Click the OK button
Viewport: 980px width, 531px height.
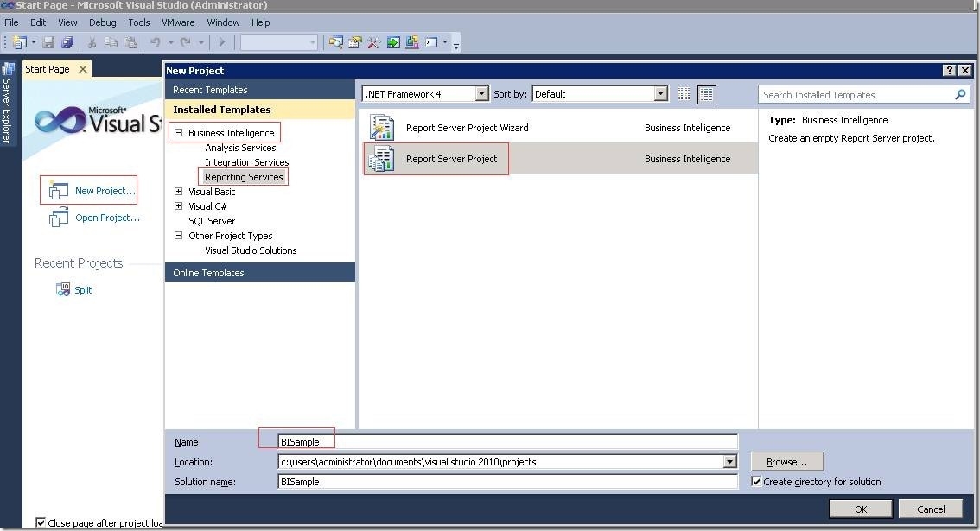861,509
